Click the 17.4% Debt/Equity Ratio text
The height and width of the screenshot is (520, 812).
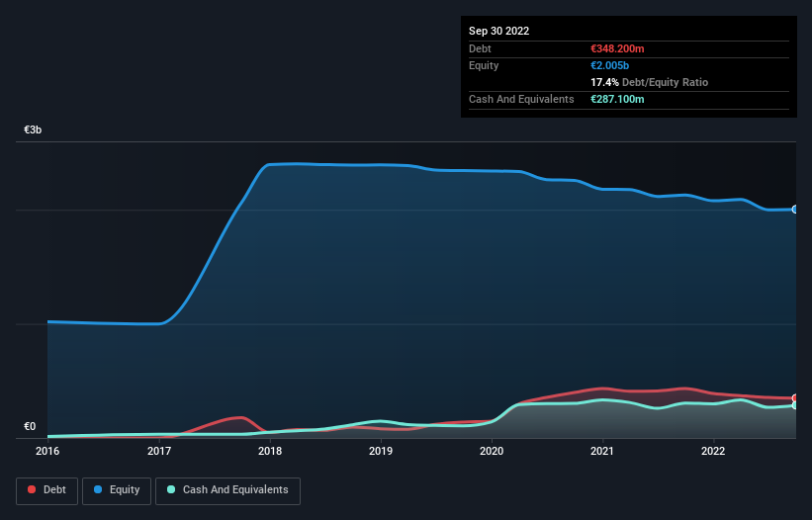point(650,82)
